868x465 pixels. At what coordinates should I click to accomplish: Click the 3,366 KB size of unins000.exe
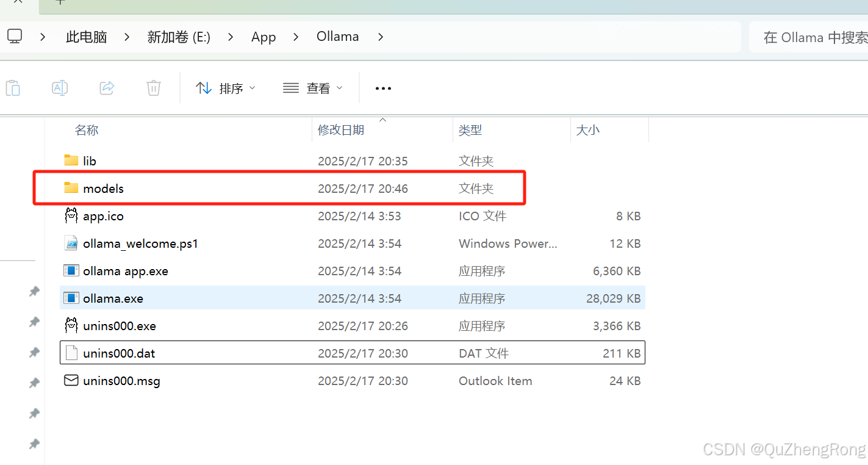coord(617,326)
